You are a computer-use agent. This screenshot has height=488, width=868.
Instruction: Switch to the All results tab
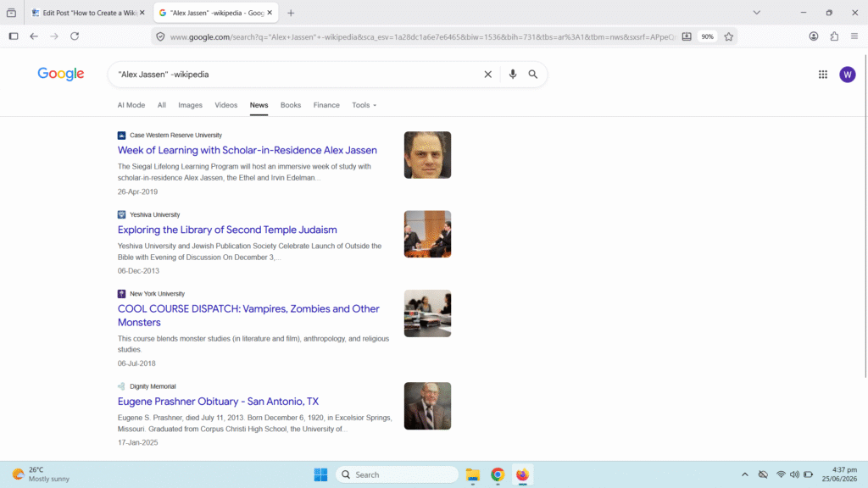[162, 105]
